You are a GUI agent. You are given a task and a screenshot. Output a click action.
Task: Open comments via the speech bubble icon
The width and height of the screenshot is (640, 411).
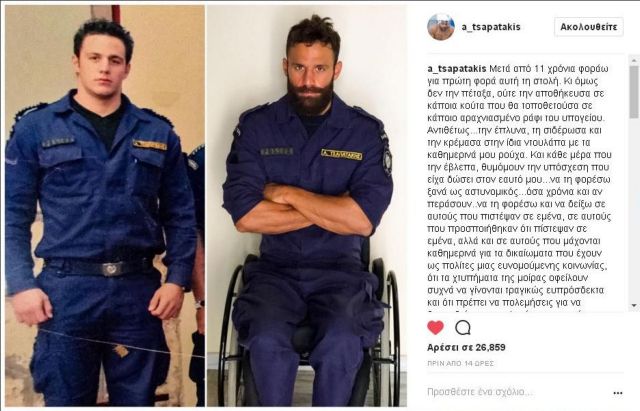(462, 327)
